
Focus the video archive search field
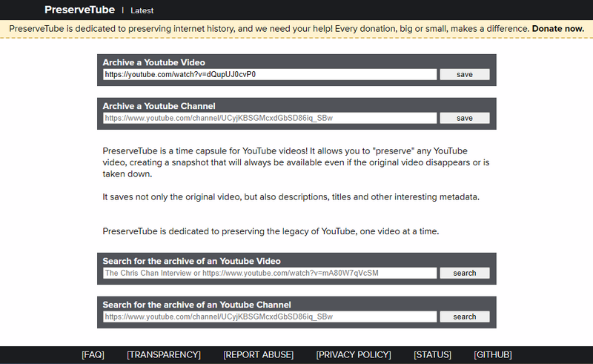click(270, 274)
